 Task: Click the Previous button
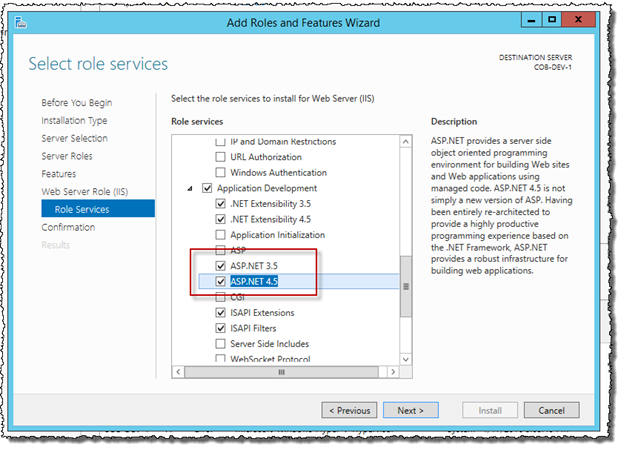coord(349,410)
